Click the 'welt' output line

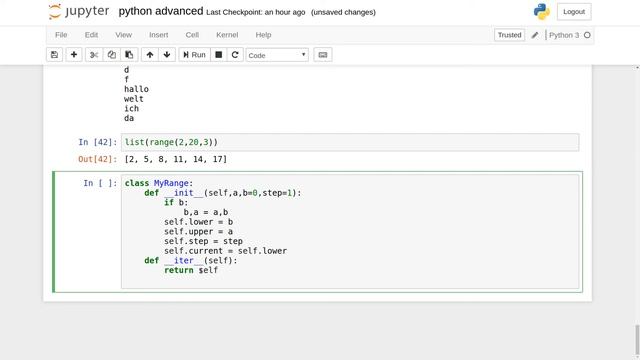[134, 99]
